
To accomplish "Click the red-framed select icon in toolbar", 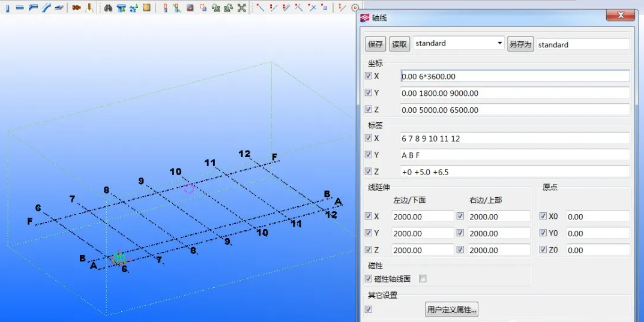I will [203, 8].
